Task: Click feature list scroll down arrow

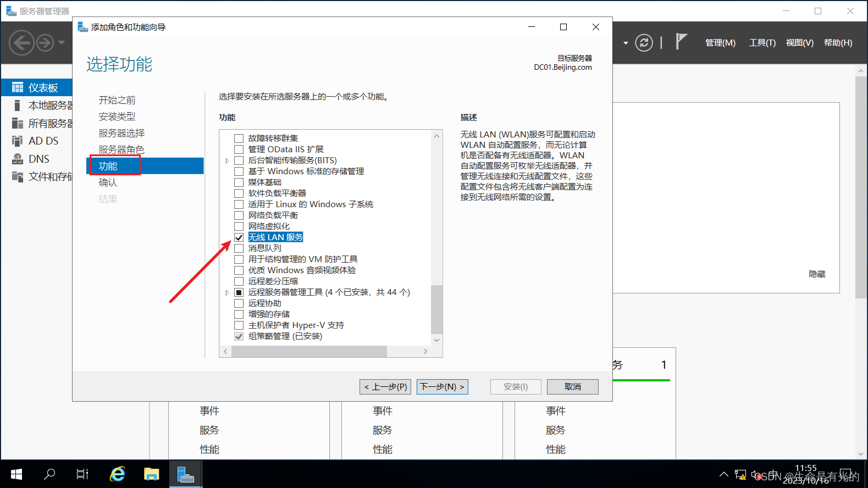Action: point(436,340)
